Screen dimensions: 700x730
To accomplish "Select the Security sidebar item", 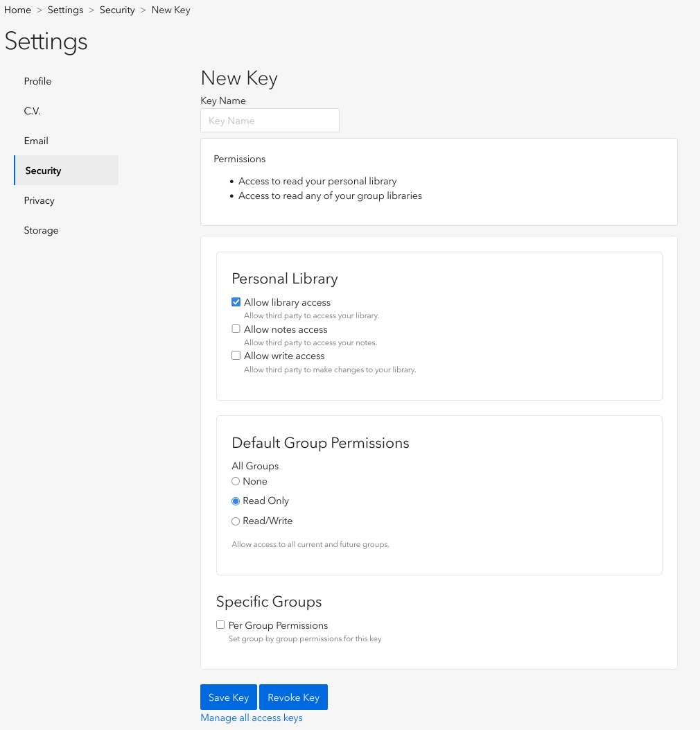I will [x=43, y=171].
